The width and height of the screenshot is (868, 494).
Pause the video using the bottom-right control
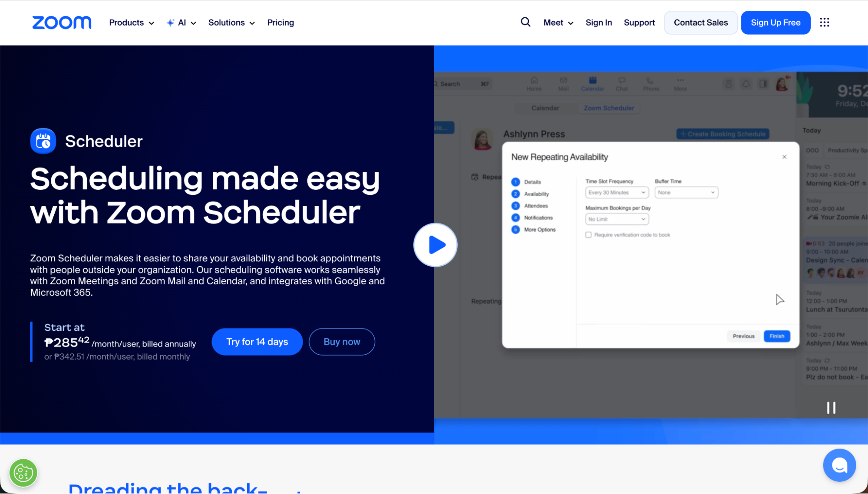pos(831,408)
